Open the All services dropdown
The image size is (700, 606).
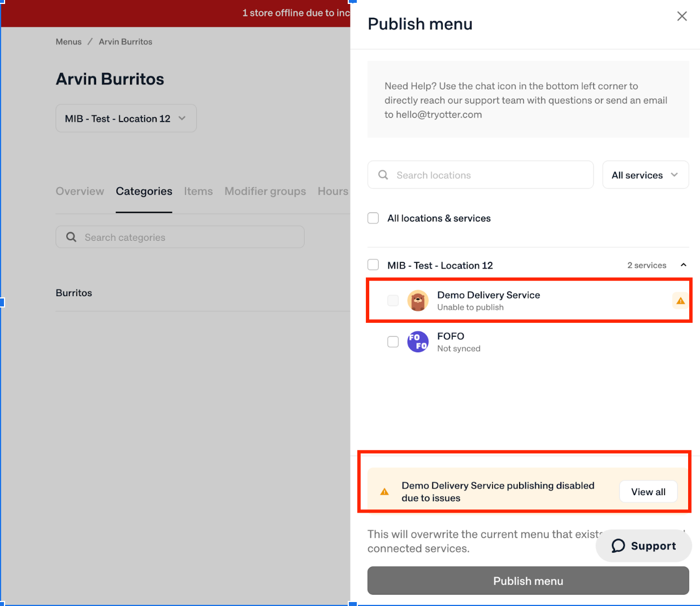[x=645, y=175]
